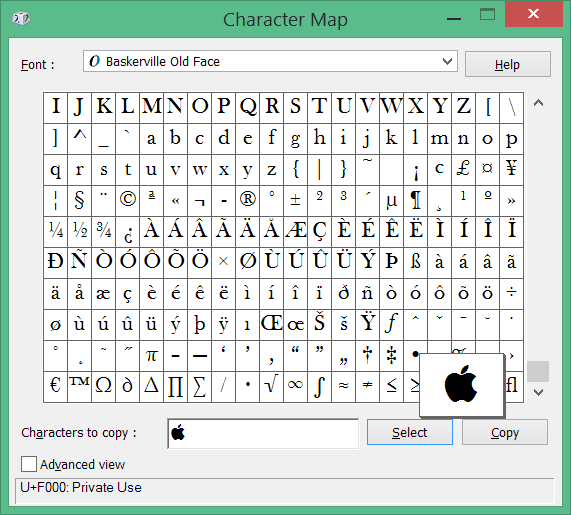This screenshot has height=515, width=571.
Task: Select the Š caron capital
Action: coord(319,325)
